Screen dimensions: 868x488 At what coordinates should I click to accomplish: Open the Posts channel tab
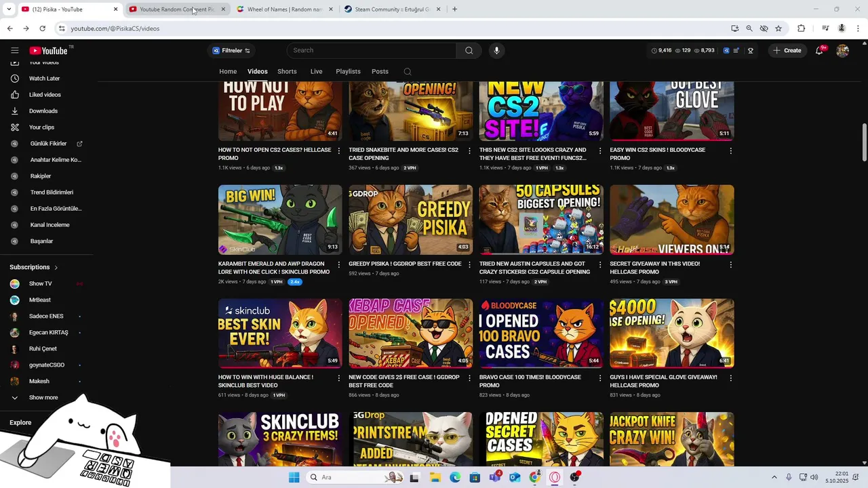[x=380, y=71]
